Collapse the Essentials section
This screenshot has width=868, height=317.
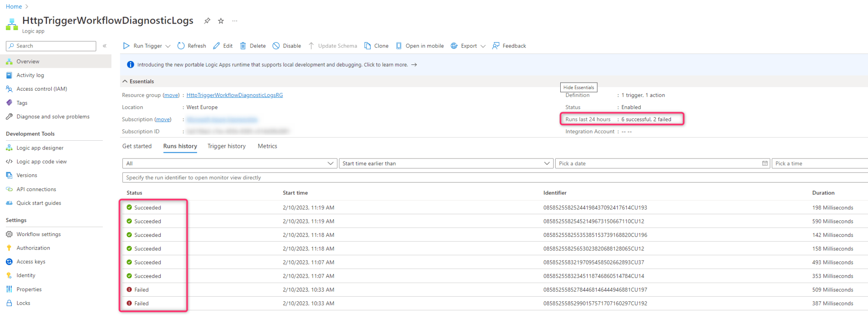point(125,81)
